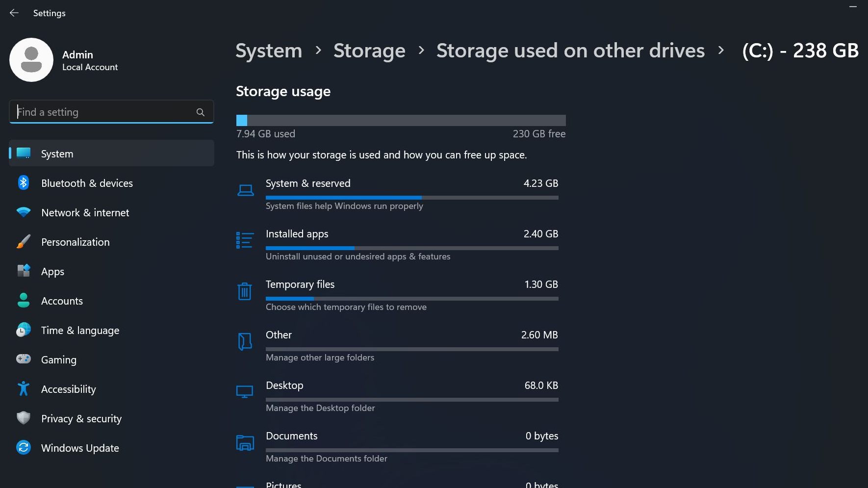Click the Bluetooth & devices icon
The height and width of the screenshot is (488, 868).
tap(24, 183)
